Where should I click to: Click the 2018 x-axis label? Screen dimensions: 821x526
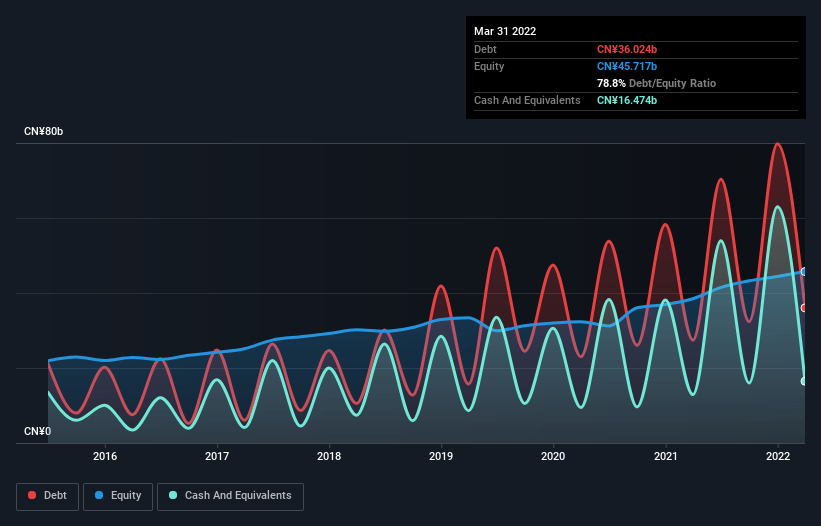coord(329,456)
